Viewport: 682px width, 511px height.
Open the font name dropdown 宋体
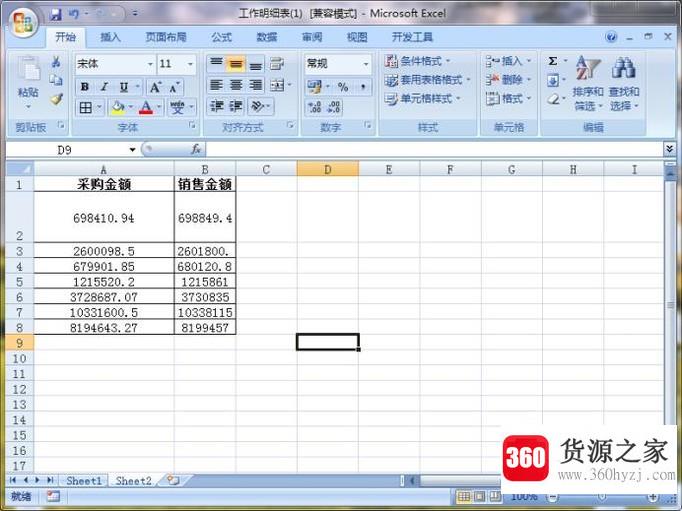(x=150, y=64)
